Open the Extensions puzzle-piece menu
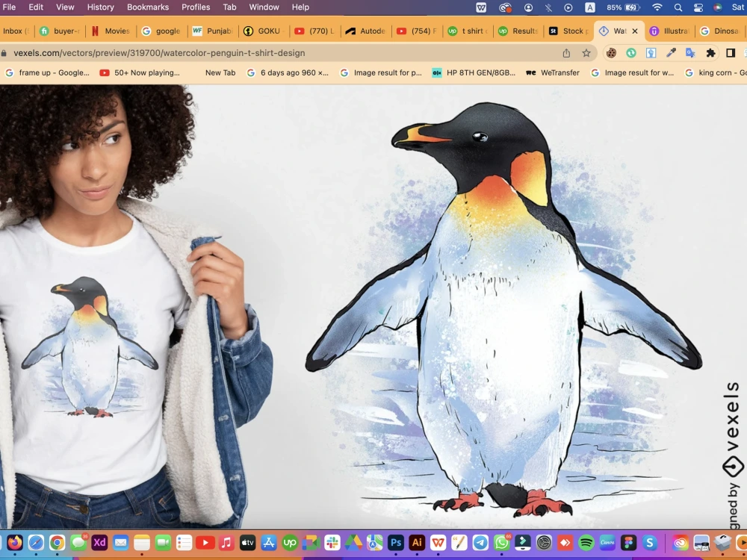This screenshot has height=560, width=747. click(x=710, y=53)
